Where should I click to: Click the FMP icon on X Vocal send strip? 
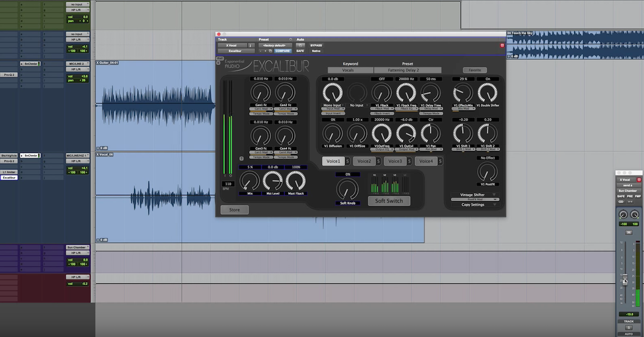click(638, 196)
